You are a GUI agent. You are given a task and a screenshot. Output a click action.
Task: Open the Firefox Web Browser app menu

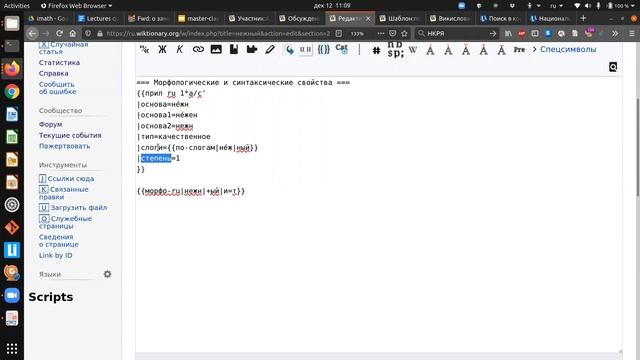click(x=76, y=6)
